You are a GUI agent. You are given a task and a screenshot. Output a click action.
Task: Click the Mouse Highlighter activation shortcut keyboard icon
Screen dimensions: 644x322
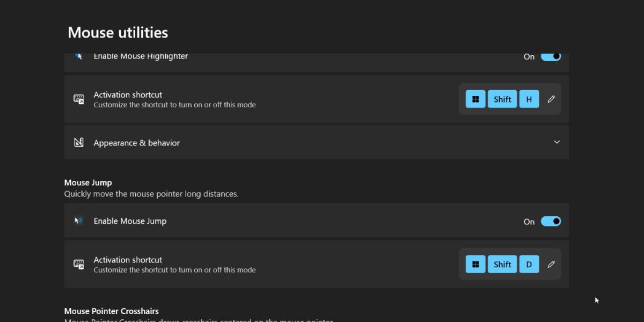point(79,99)
